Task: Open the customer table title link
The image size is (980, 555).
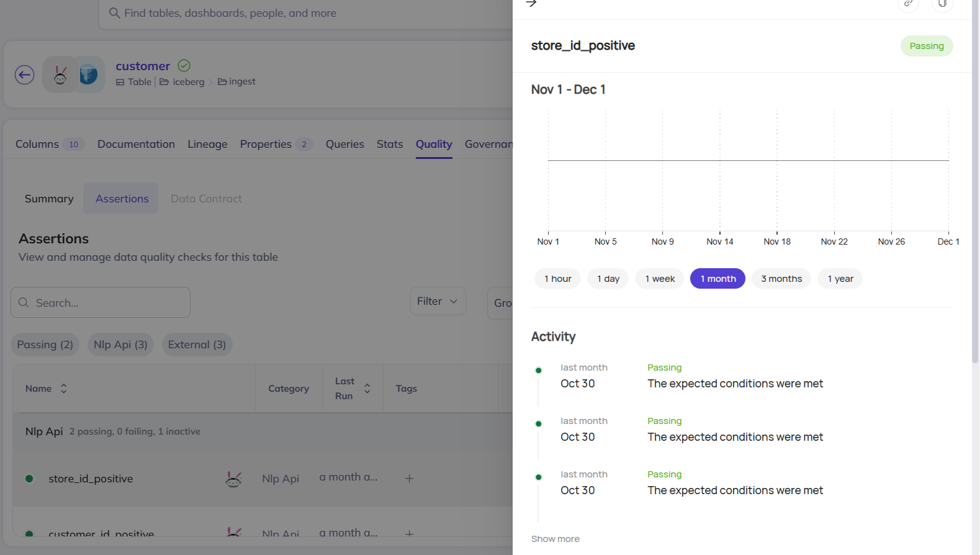Action: coord(143,66)
